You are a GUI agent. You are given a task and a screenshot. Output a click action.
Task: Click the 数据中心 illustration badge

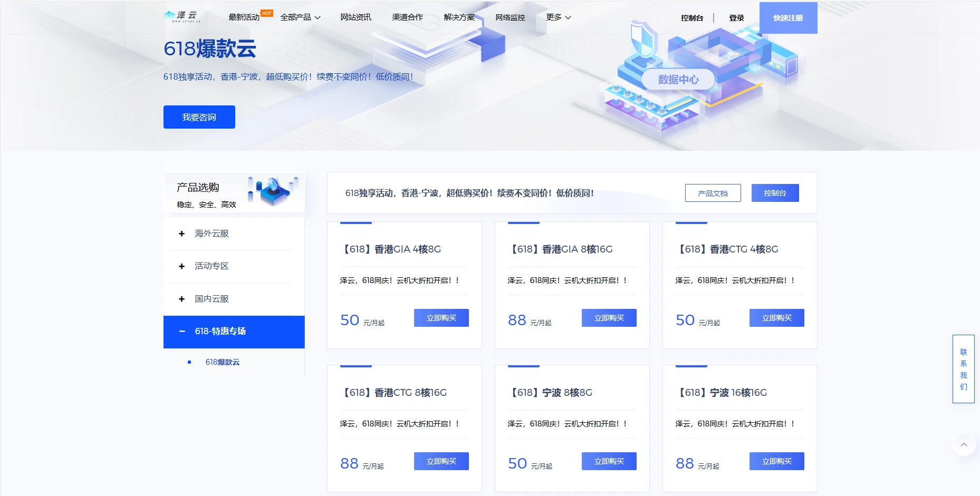[x=678, y=80]
